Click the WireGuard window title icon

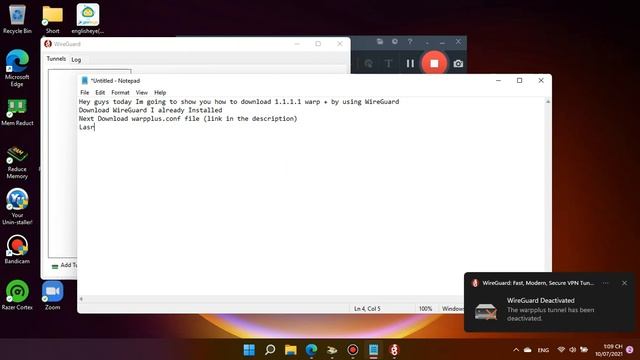click(48, 44)
